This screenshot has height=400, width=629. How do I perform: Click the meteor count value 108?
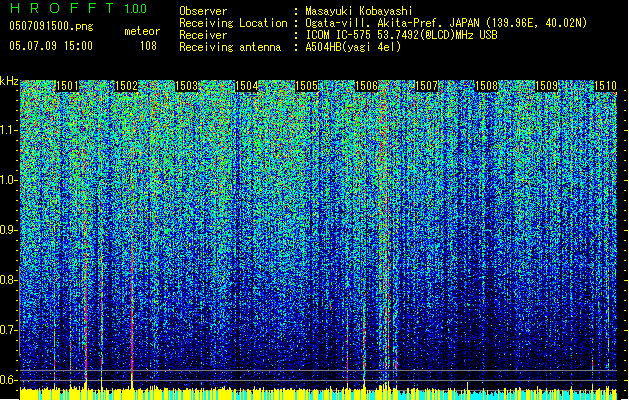[x=148, y=46]
